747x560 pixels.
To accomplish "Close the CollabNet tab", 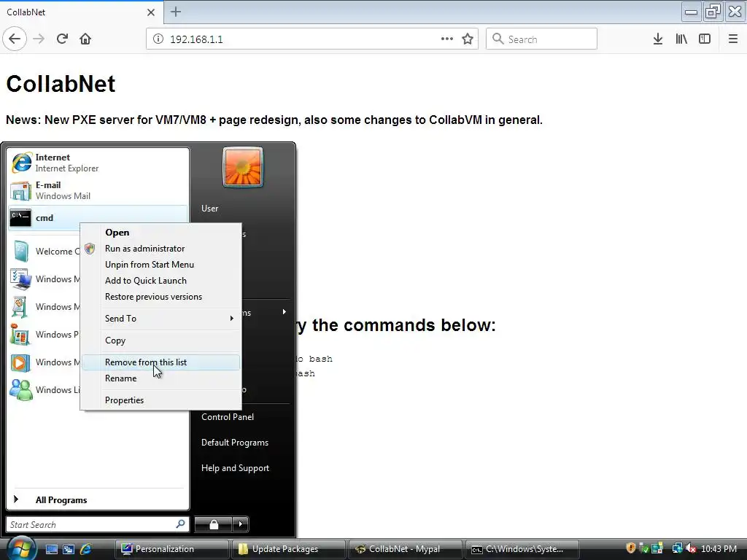I will 151,12.
